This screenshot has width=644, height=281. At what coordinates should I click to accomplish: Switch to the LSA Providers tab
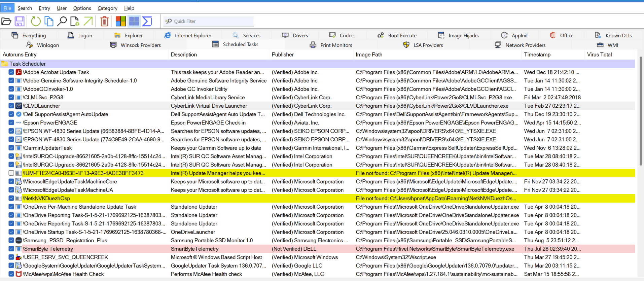[x=423, y=45]
